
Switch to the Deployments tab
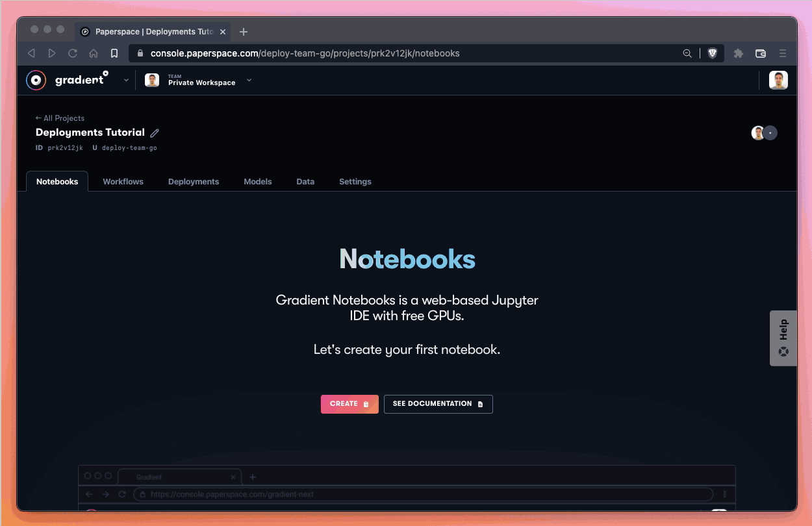click(x=194, y=182)
